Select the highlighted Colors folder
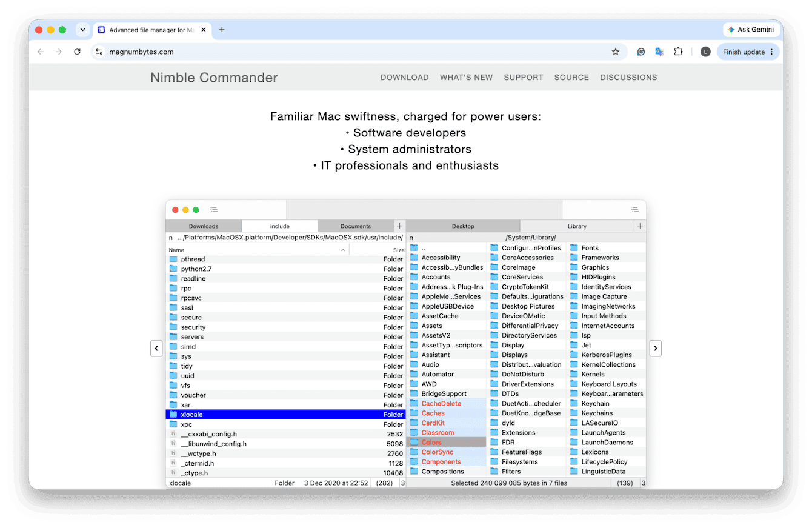This screenshot has height=528, width=812. pyautogui.click(x=447, y=443)
